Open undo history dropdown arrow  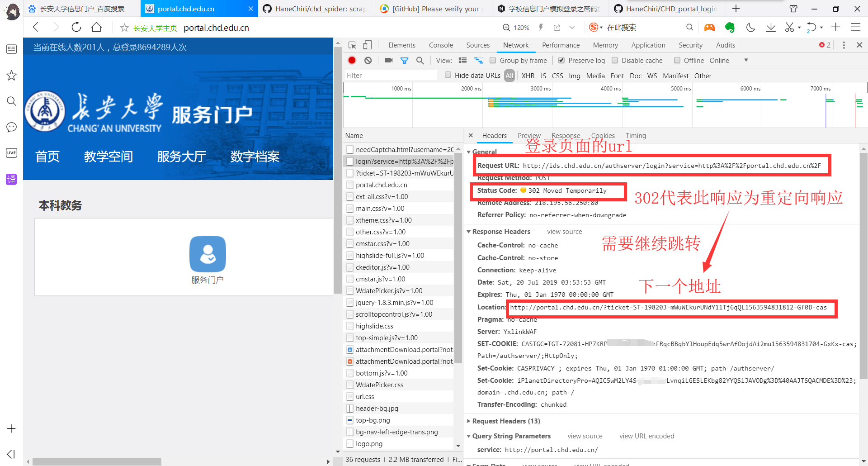pos(821,28)
